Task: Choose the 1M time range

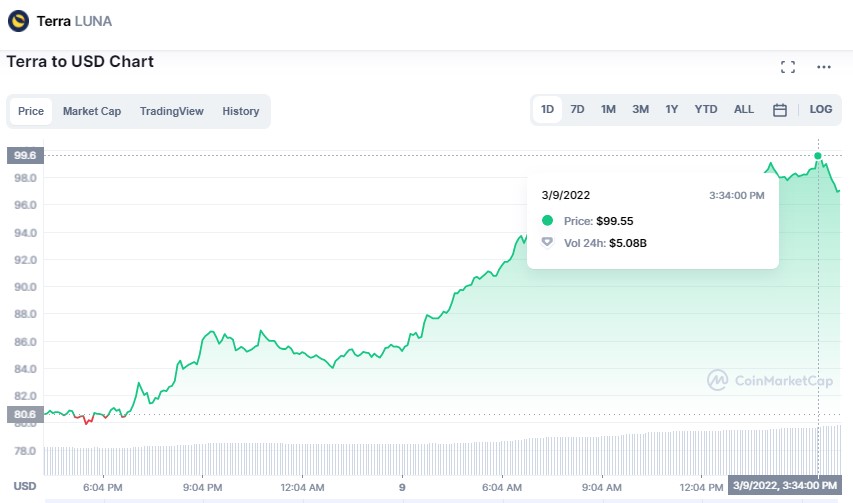Action: pos(608,110)
